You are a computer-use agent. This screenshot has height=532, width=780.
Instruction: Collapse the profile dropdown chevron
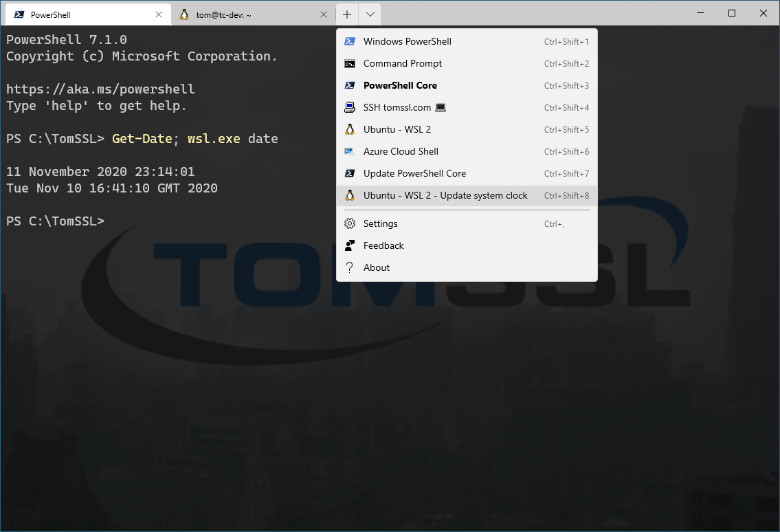click(370, 14)
